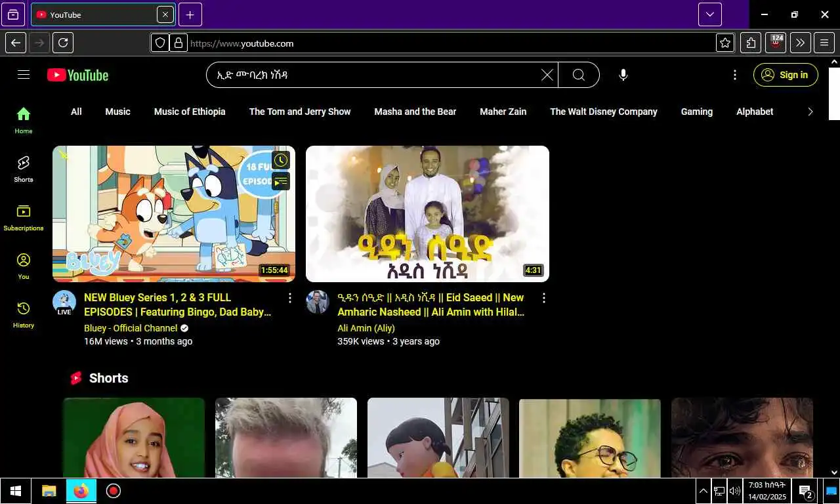Select the Maher Zain chip
Image resolution: width=840 pixels, height=504 pixels.
point(503,112)
